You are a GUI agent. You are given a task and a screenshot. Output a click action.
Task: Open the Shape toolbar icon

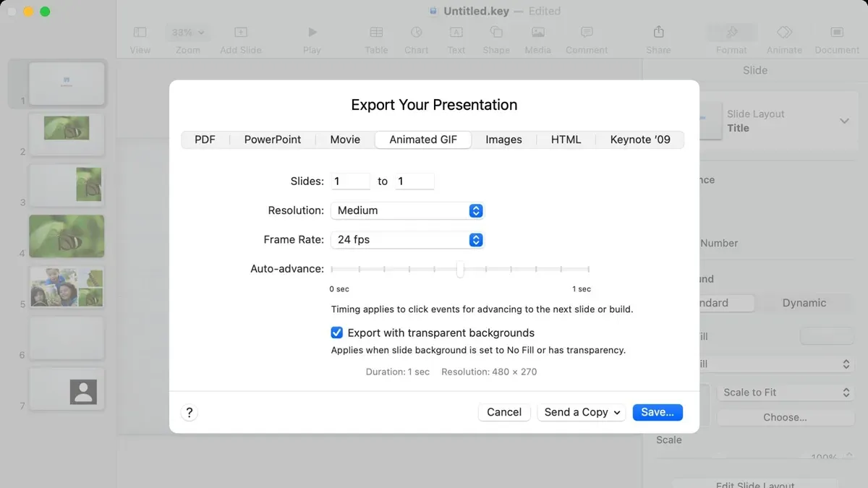coord(496,33)
